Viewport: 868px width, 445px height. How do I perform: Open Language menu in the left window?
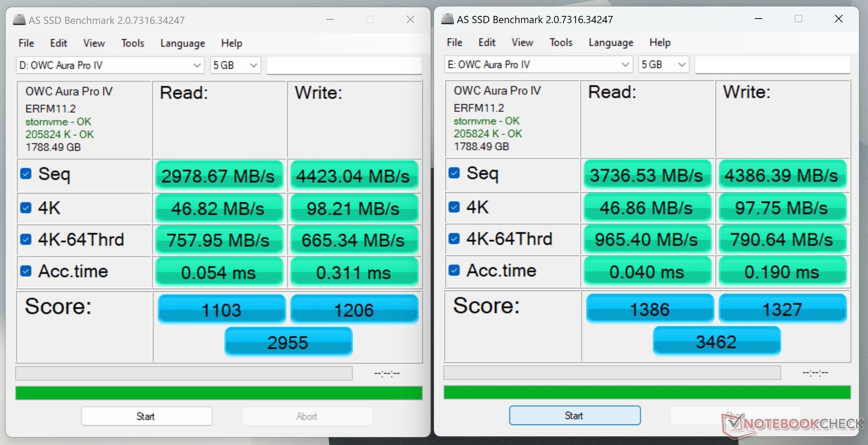click(x=183, y=43)
